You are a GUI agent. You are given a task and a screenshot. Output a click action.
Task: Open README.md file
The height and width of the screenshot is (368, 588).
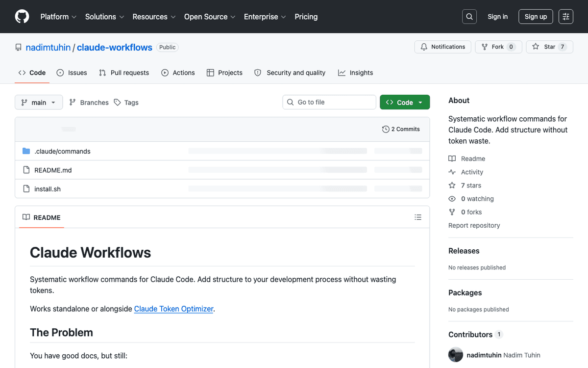click(x=53, y=170)
